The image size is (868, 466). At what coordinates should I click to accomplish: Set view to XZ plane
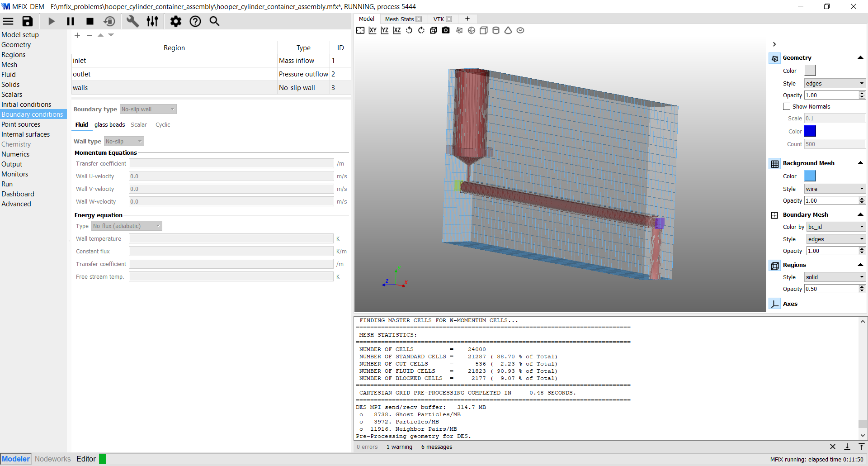[397, 30]
